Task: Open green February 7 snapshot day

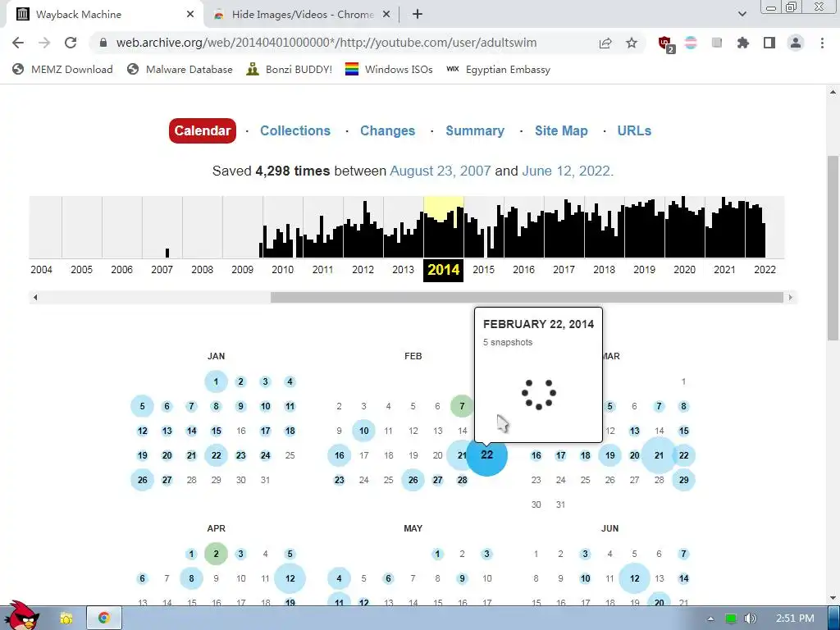Action: [462, 406]
